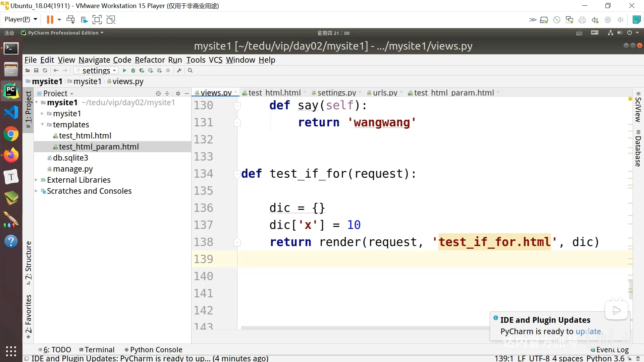Click the Search everywhere magnifier icon
This screenshot has height=362, width=644.
point(190,71)
